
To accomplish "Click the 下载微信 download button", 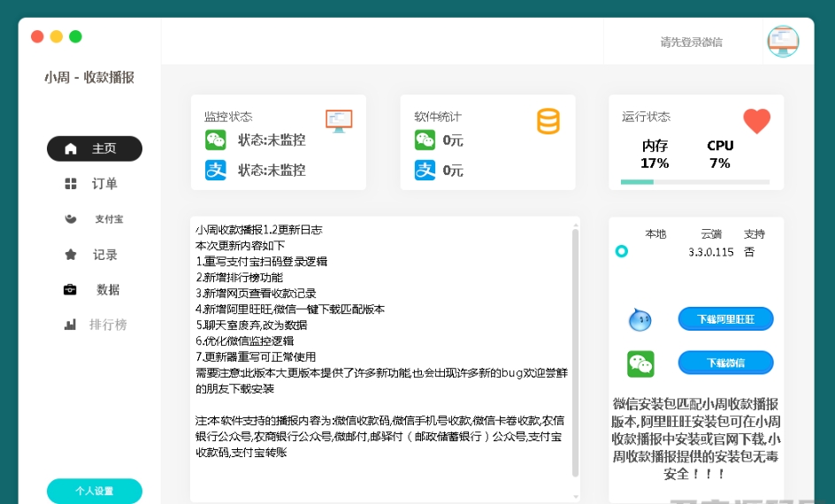I will tap(726, 363).
